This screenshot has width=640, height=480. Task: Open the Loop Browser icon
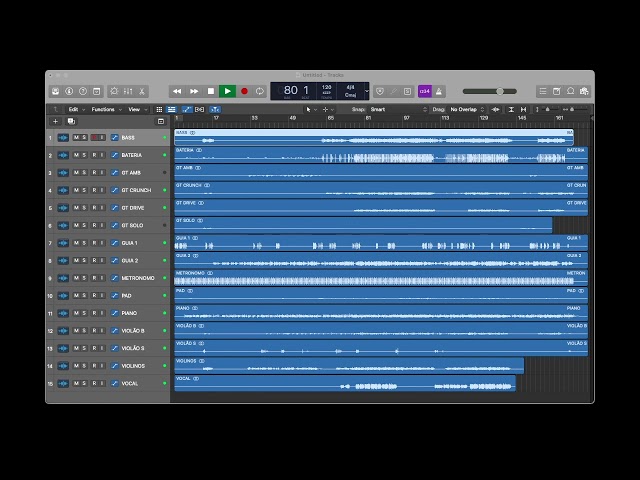coord(571,91)
